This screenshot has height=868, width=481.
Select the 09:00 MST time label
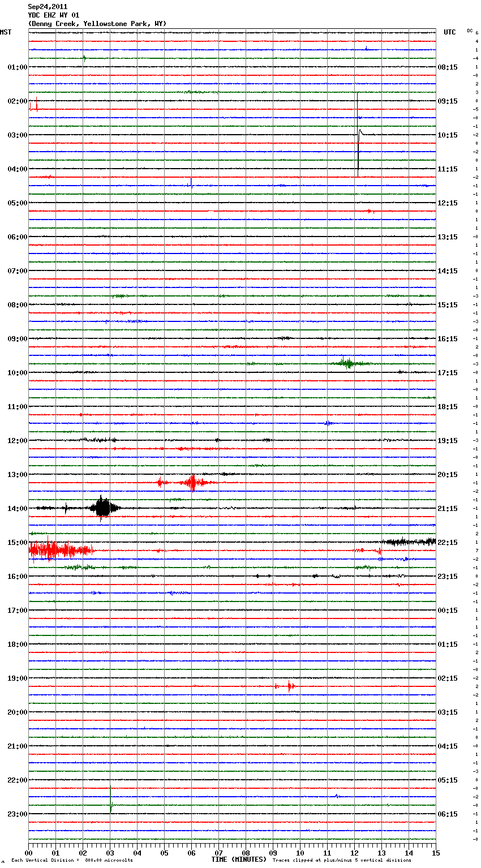[x=17, y=339]
